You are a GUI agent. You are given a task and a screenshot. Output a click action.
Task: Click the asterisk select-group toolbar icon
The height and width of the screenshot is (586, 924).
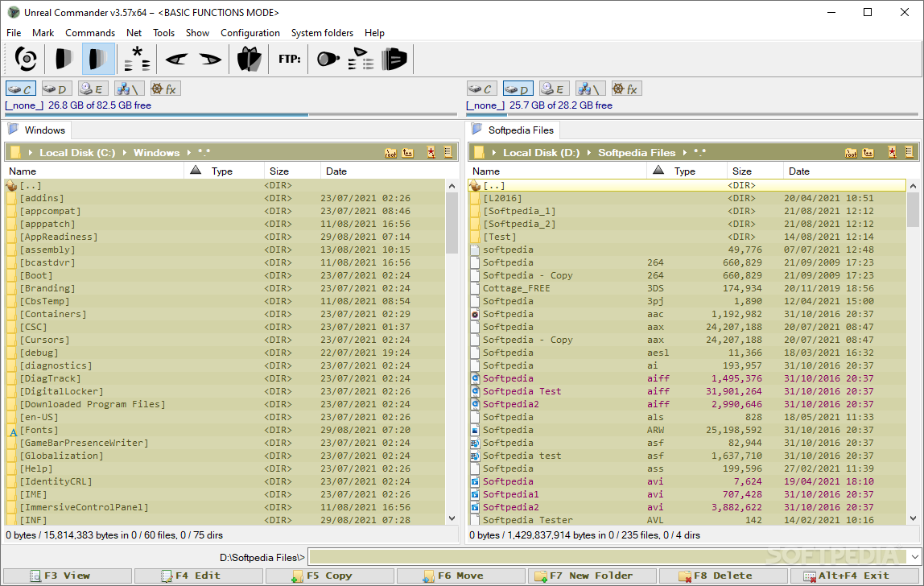[138, 59]
